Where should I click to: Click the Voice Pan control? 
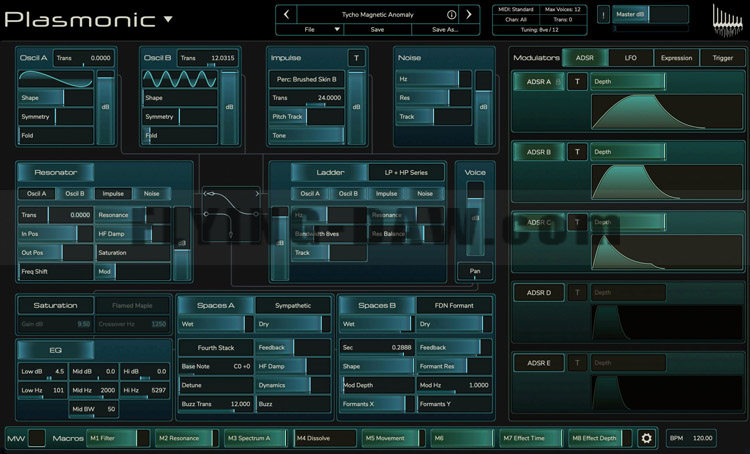click(x=474, y=271)
